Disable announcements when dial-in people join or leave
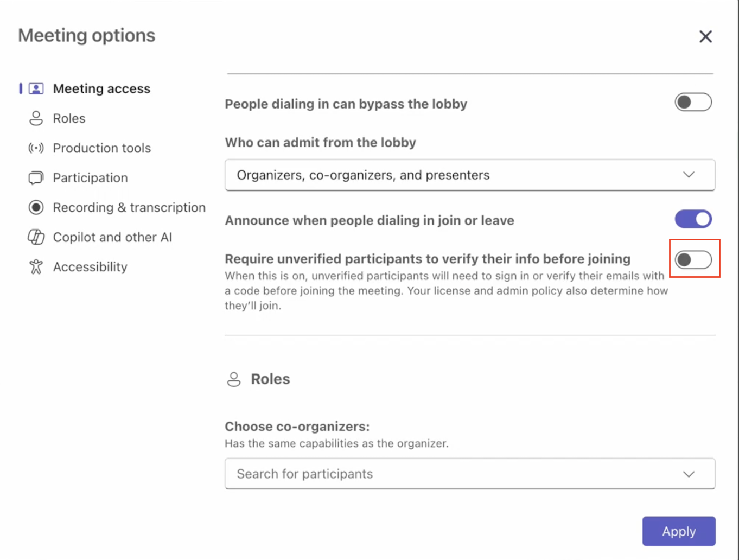Image resolution: width=739 pixels, height=560 pixels. [693, 219]
